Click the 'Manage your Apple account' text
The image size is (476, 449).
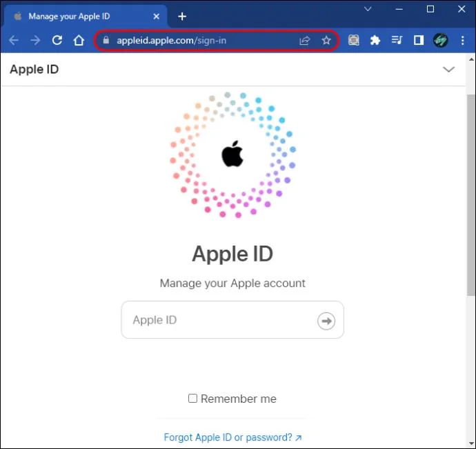pyautogui.click(x=232, y=283)
